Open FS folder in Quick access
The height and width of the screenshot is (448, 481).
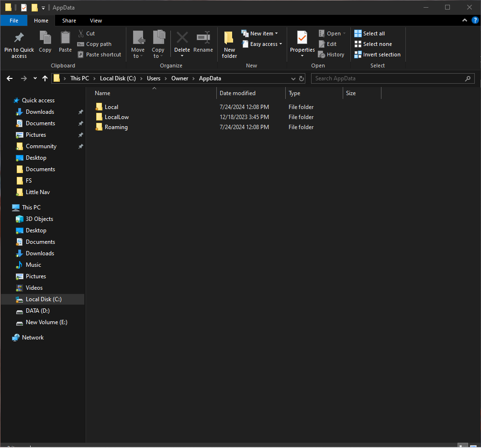click(x=29, y=181)
